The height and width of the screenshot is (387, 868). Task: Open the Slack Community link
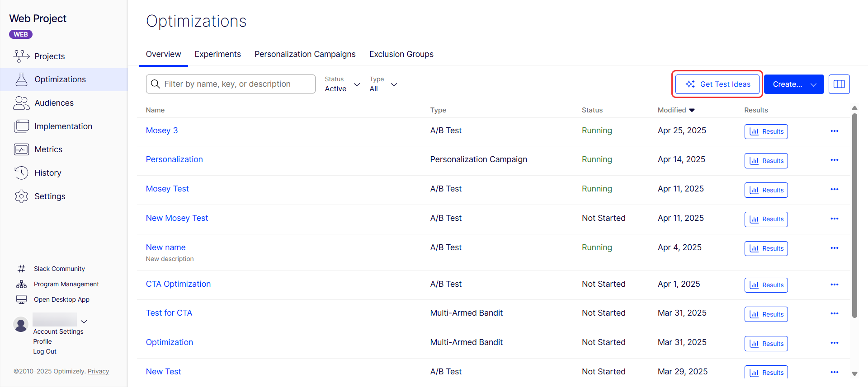(59, 269)
